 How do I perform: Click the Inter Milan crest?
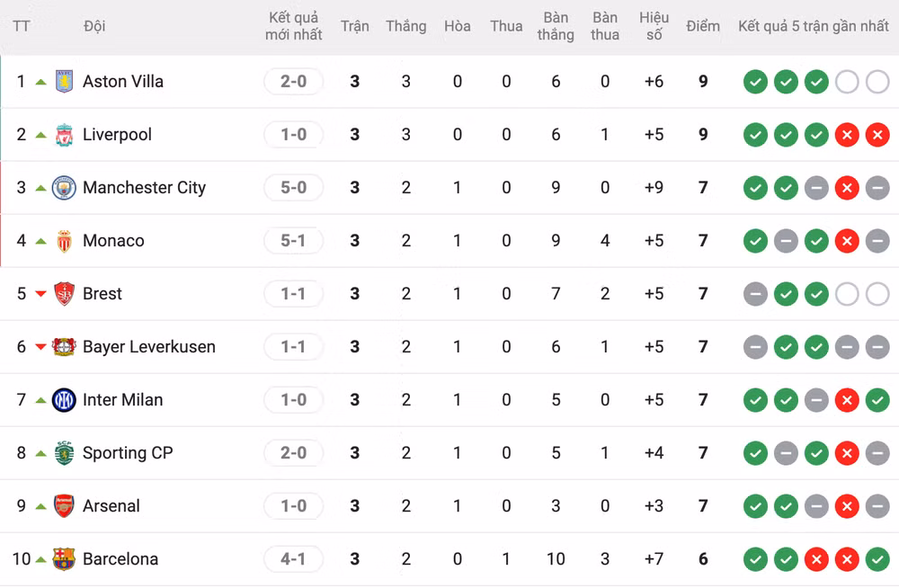pyautogui.click(x=62, y=399)
